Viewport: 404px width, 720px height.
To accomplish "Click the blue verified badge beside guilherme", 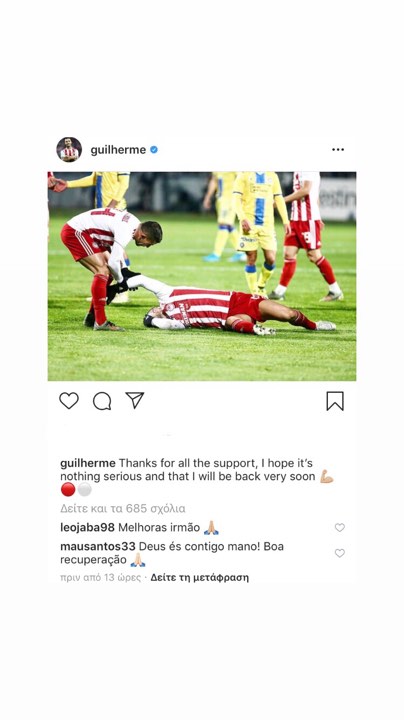I will (x=154, y=150).
